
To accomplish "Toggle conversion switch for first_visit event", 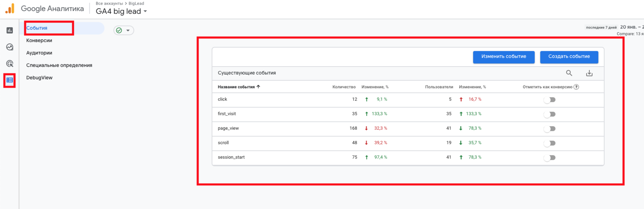I will tap(549, 114).
